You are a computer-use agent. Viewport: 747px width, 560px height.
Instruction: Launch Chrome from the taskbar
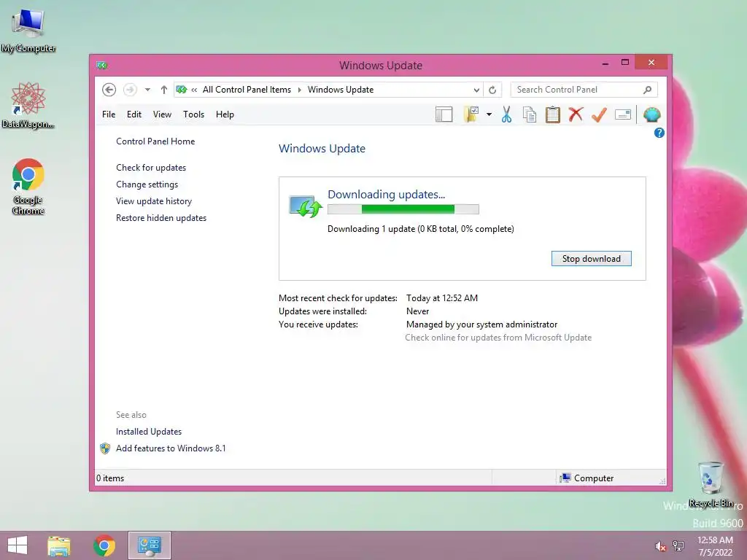coord(104,545)
